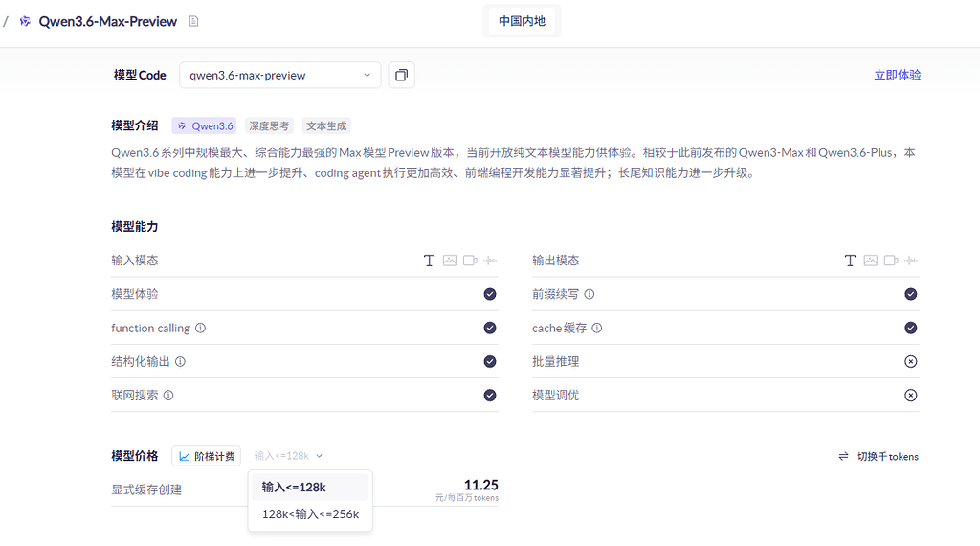This screenshot has width=980, height=546.
Task: Click the 模型调优 label
Action: (556, 396)
